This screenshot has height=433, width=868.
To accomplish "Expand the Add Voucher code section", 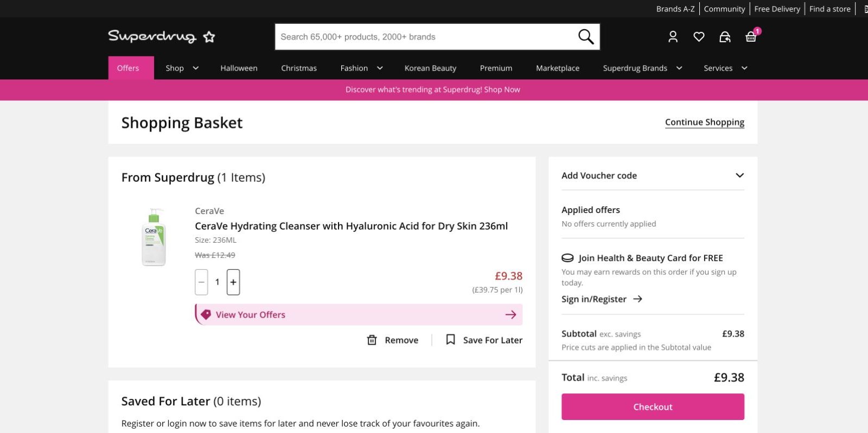I will tap(653, 176).
